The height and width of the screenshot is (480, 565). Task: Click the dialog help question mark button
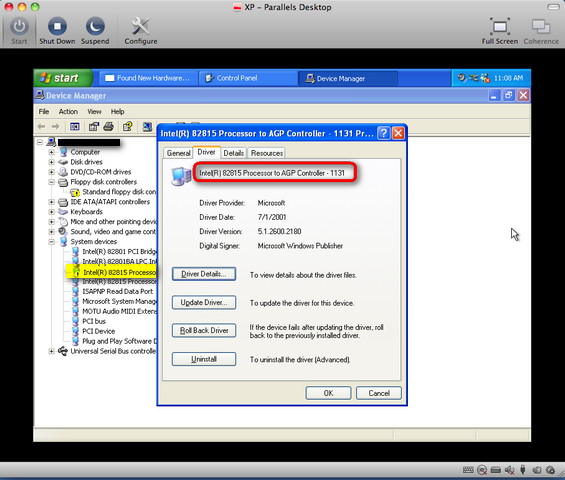pyautogui.click(x=384, y=133)
